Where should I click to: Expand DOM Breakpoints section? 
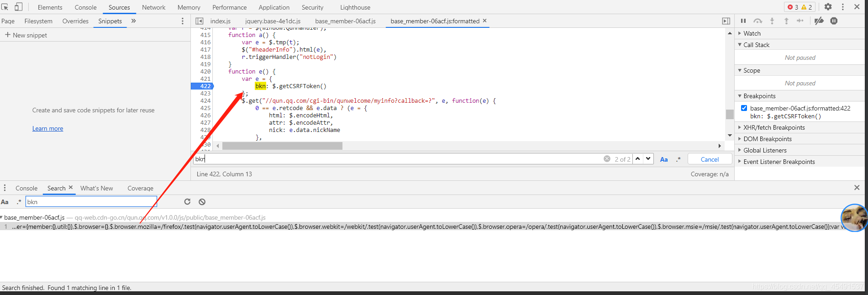740,139
